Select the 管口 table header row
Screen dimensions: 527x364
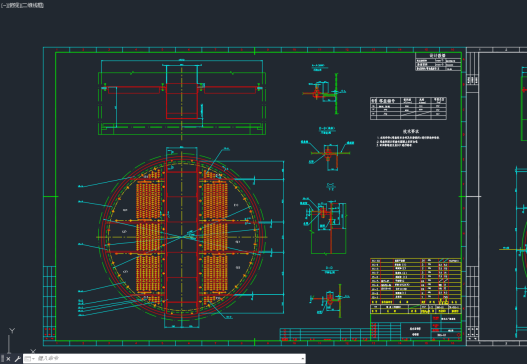click(x=408, y=100)
